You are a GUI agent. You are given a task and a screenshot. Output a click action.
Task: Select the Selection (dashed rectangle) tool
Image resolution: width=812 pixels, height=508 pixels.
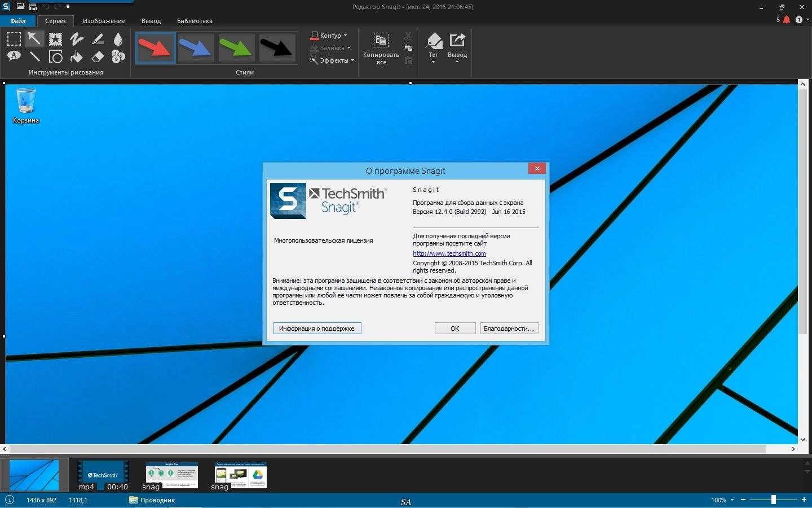(14, 38)
